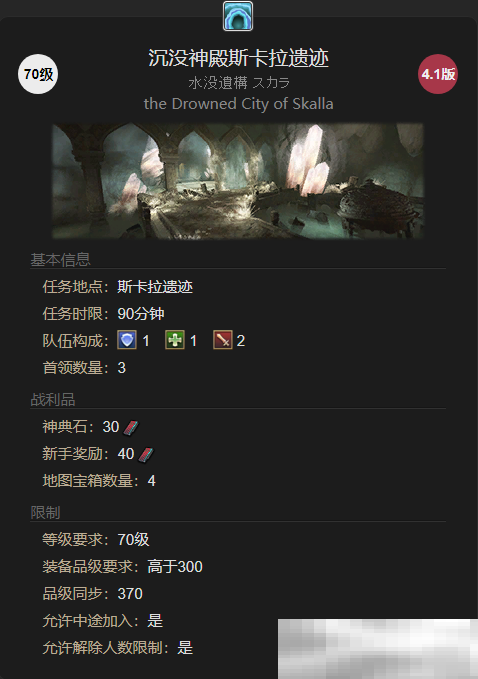Click the dungeon portal icon at top

tap(238, 16)
